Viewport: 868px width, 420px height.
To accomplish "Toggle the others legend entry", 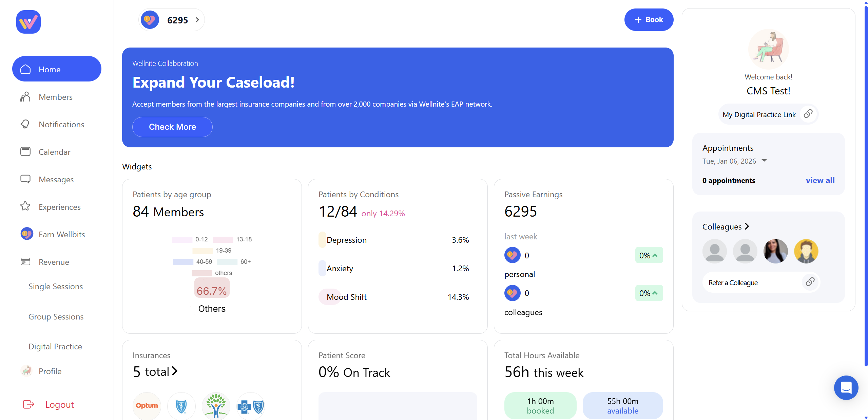I will point(212,273).
